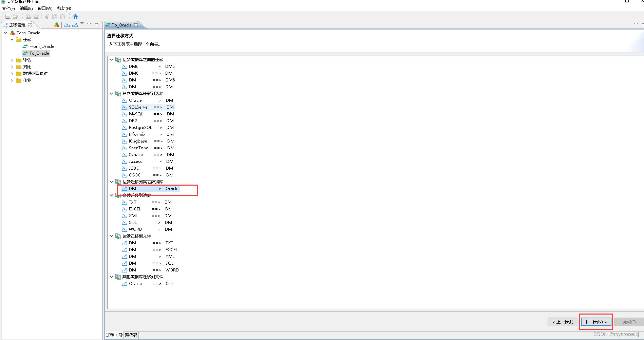Click the Save toolbar icon
Viewport: 644px width, 340px height.
tap(8, 16)
